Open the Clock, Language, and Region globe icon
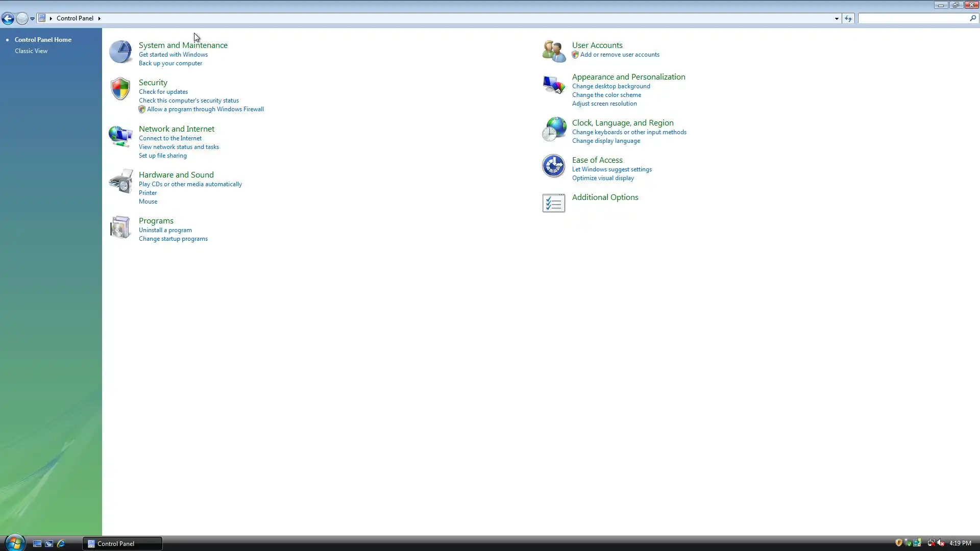 [x=554, y=129]
